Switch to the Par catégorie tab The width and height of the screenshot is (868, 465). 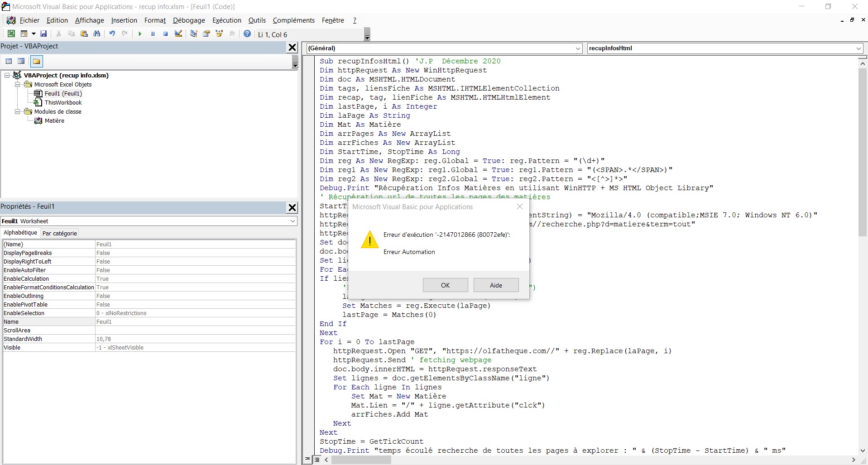pyautogui.click(x=60, y=233)
